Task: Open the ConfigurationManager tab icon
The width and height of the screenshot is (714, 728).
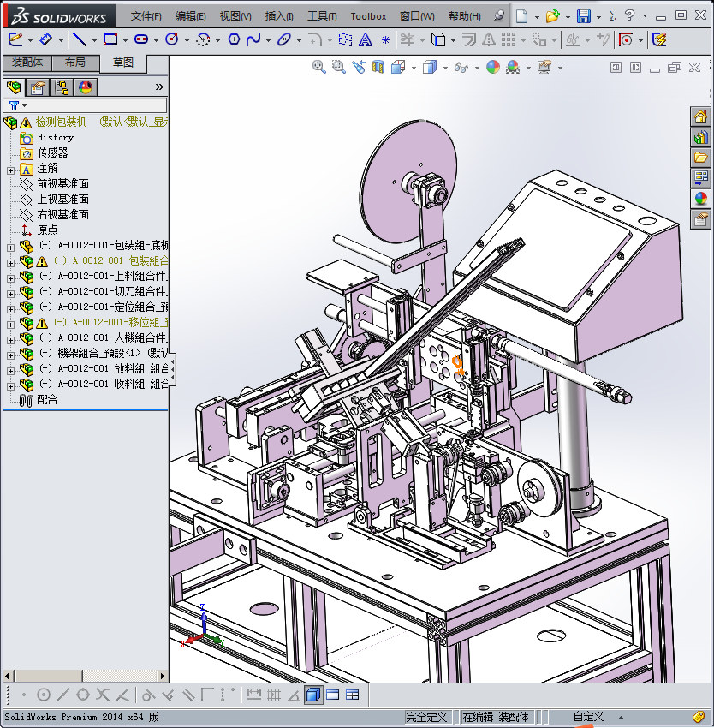Action: [x=62, y=87]
